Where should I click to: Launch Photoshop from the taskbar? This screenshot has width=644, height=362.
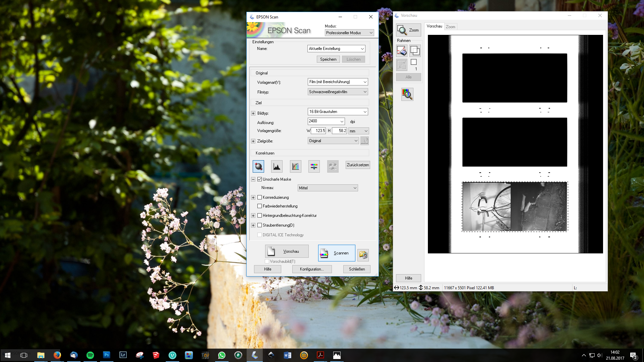[107, 355]
